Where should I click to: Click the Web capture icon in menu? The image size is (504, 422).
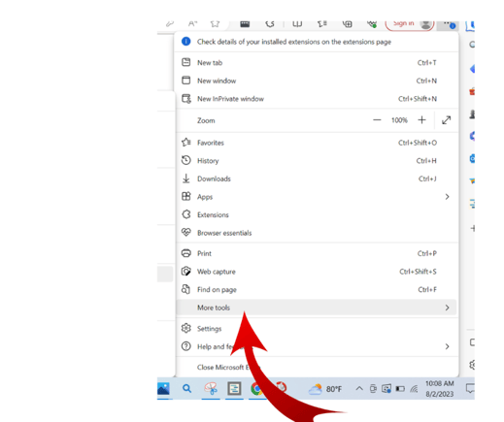186,272
